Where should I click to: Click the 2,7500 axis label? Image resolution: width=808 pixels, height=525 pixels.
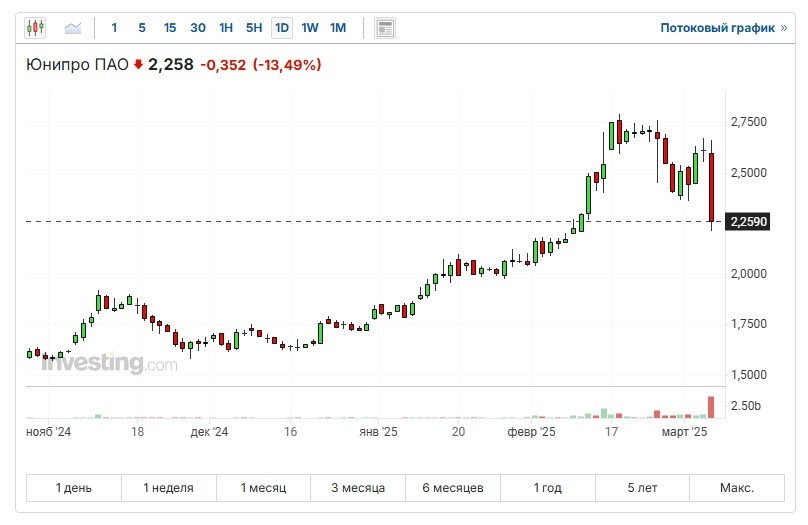pyautogui.click(x=749, y=122)
